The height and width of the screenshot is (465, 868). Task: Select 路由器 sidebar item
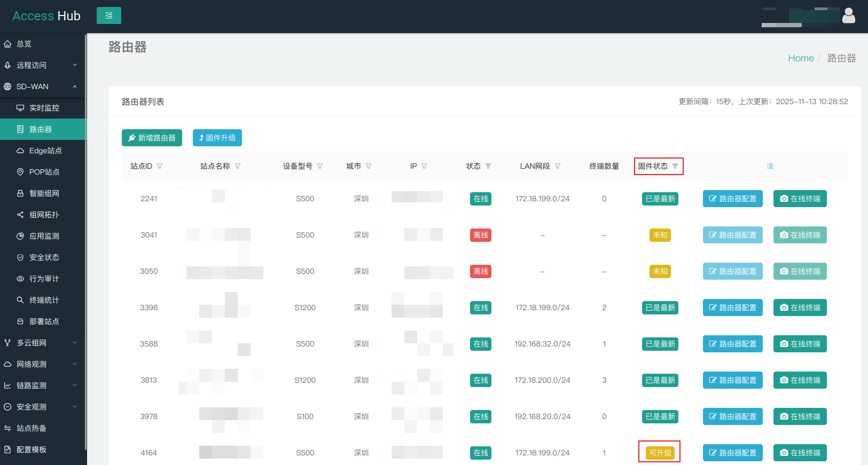point(43,129)
